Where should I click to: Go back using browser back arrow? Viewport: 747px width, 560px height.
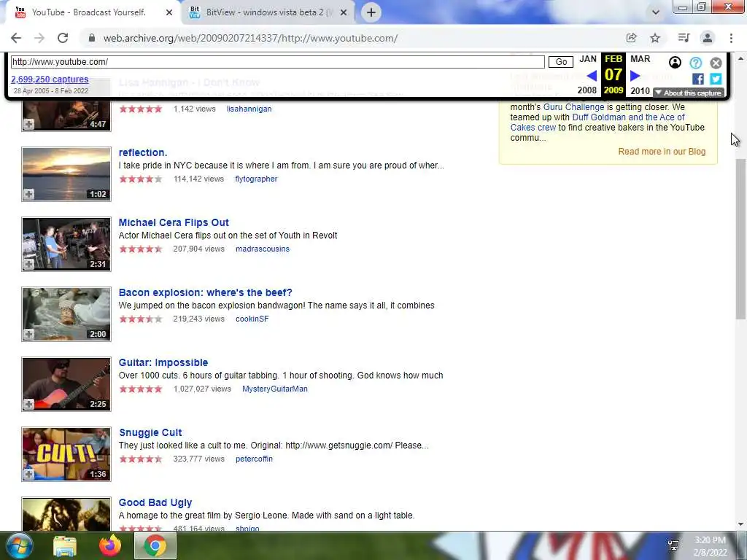click(16, 38)
